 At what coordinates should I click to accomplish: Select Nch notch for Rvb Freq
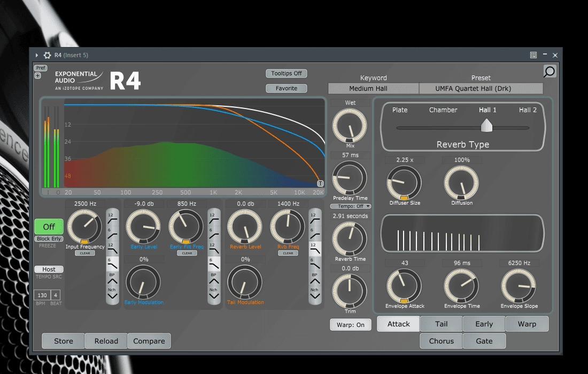(x=315, y=293)
